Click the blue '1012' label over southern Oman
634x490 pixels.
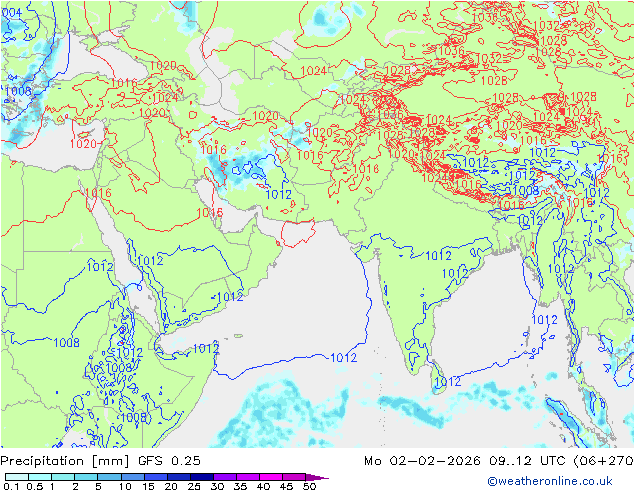click(x=230, y=297)
